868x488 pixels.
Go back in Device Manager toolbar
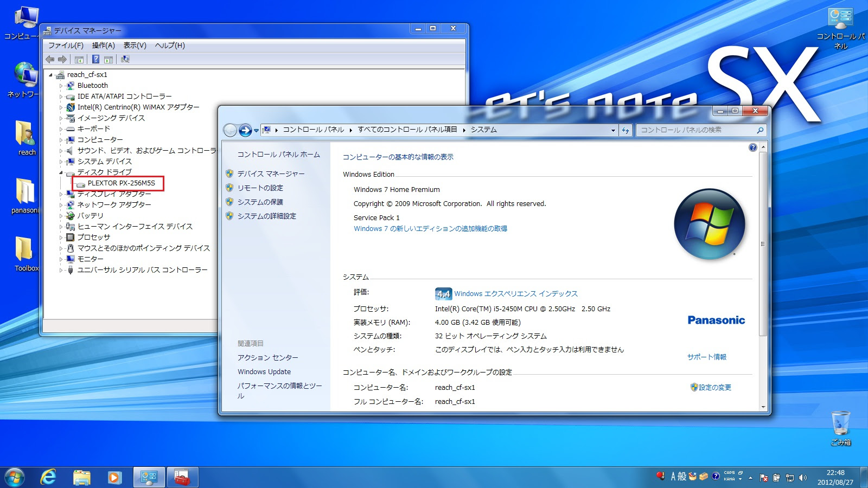tap(50, 59)
